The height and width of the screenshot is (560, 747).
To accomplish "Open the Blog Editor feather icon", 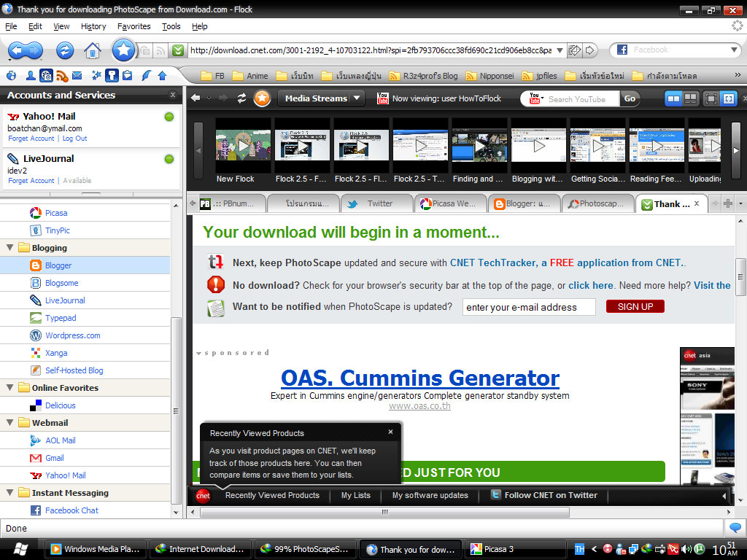I will [146, 75].
